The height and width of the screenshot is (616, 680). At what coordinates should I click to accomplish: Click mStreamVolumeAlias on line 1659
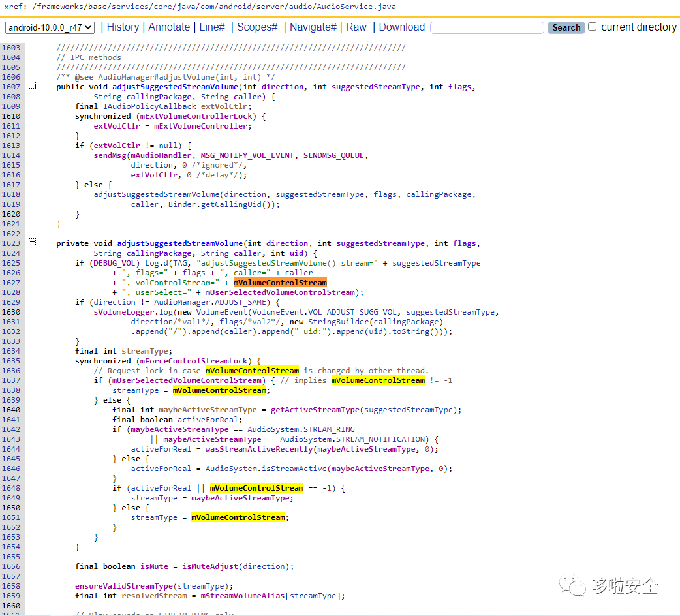(243, 596)
